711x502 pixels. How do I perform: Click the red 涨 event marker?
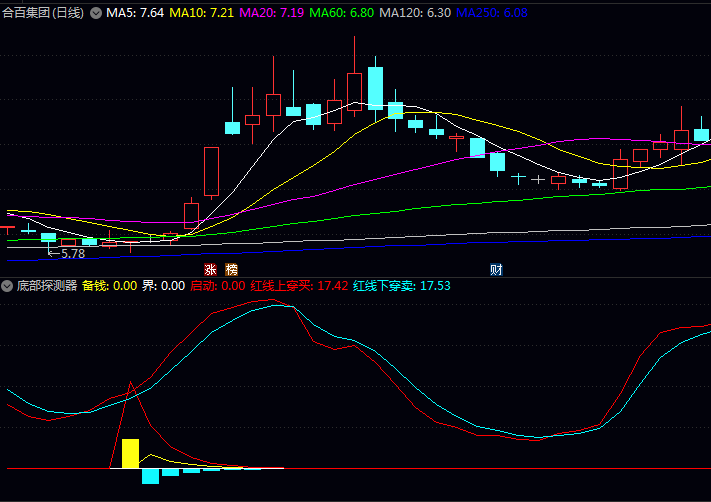click(211, 270)
